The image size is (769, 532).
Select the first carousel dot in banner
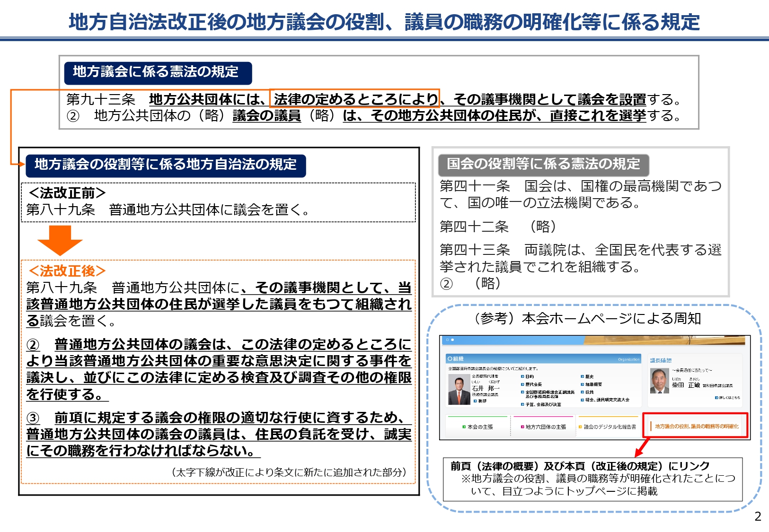pyautogui.click(x=447, y=340)
